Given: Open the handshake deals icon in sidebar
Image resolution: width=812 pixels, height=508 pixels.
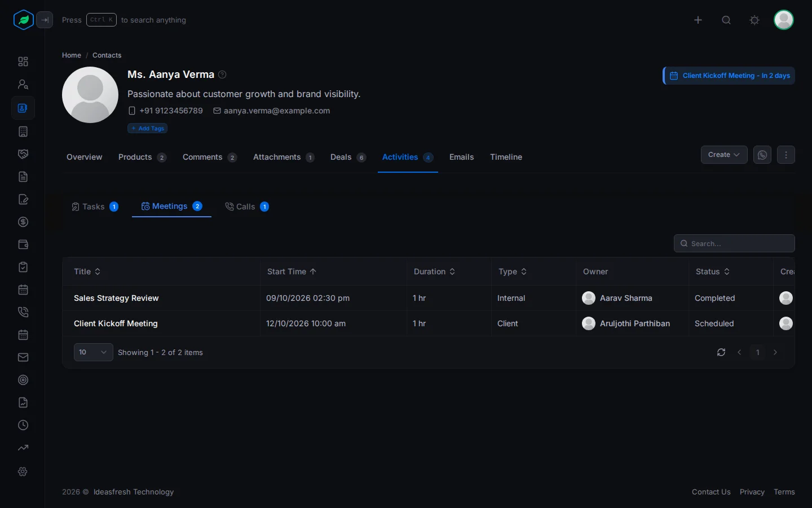Looking at the screenshot, I should click(23, 154).
